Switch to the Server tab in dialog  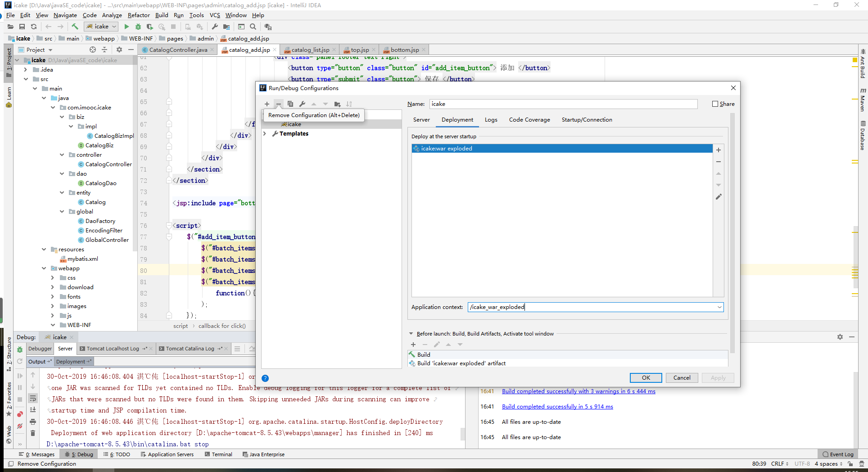[421, 120]
